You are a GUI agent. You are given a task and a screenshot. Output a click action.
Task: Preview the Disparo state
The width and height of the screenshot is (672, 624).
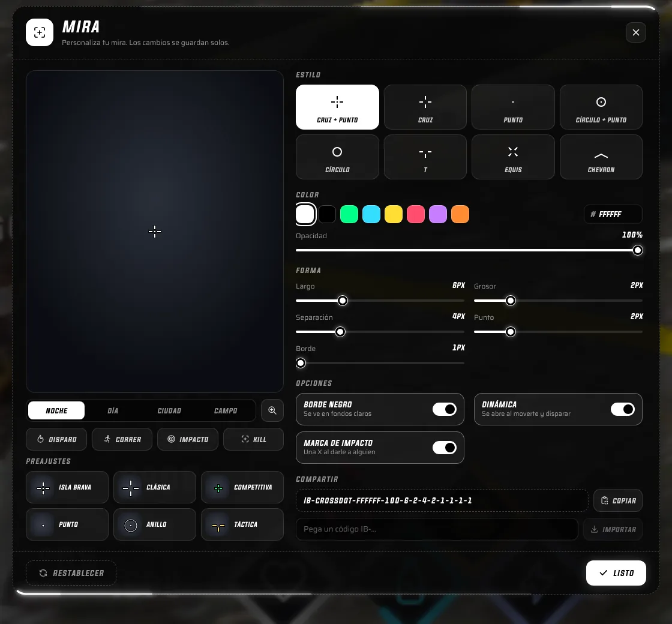click(x=56, y=439)
